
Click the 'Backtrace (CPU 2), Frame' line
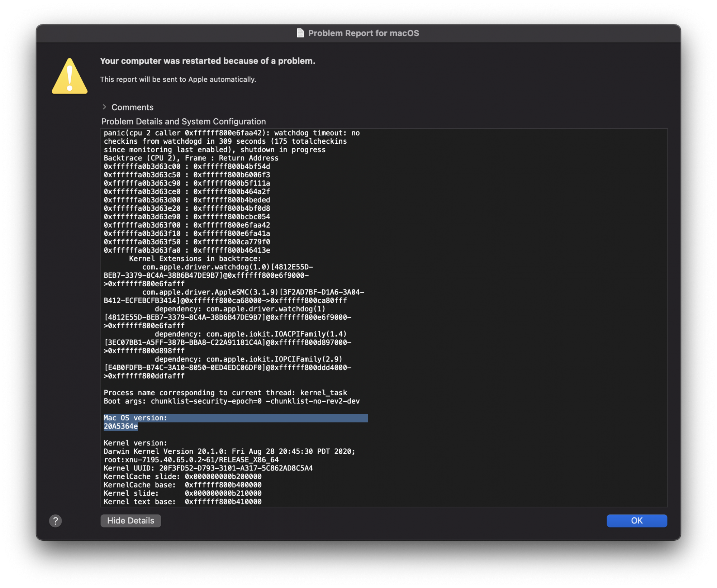(x=191, y=158)
